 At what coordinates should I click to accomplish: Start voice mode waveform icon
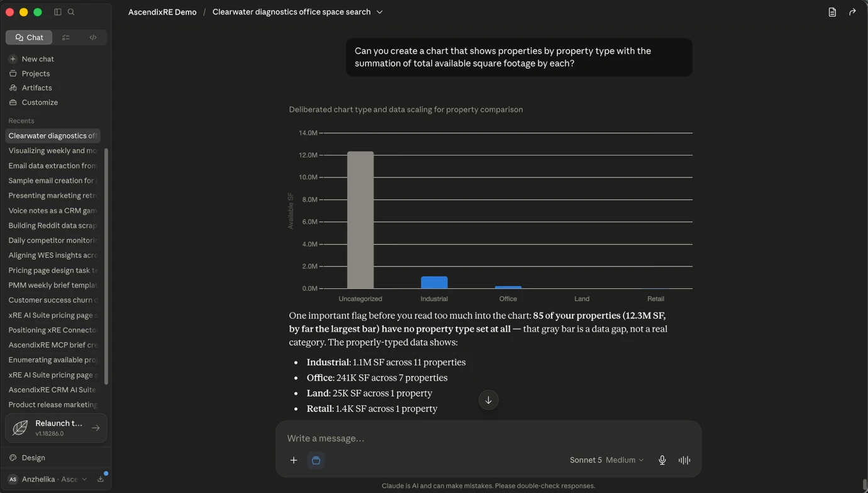pyautogui.click(x=684, y=460)
